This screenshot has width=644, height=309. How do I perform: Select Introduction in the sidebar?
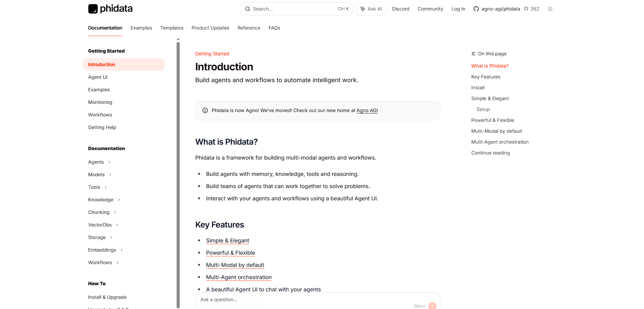pos(124,65)
